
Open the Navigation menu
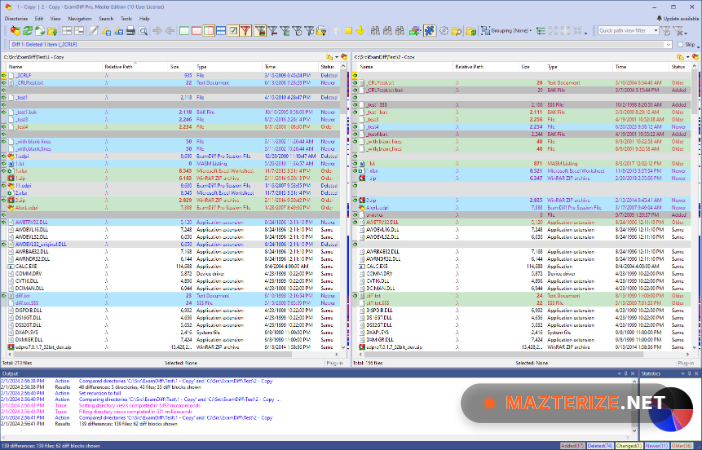(80, 19)
